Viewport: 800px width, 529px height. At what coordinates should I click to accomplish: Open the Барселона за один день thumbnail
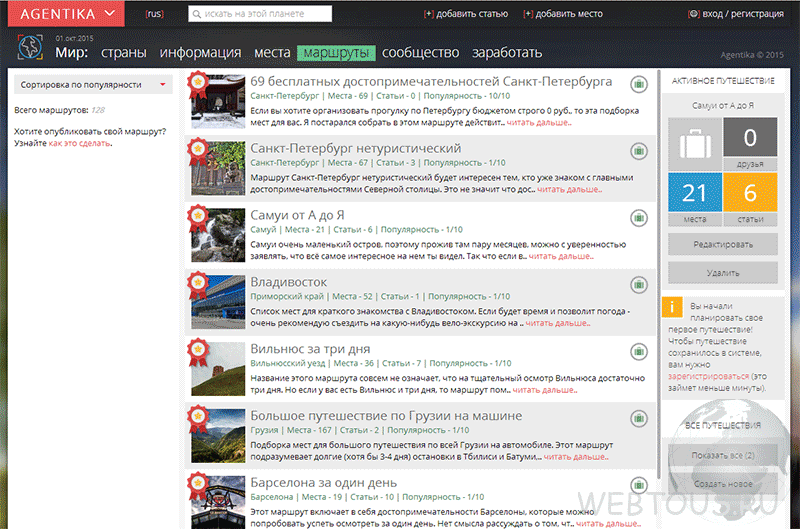click(218, 502)
